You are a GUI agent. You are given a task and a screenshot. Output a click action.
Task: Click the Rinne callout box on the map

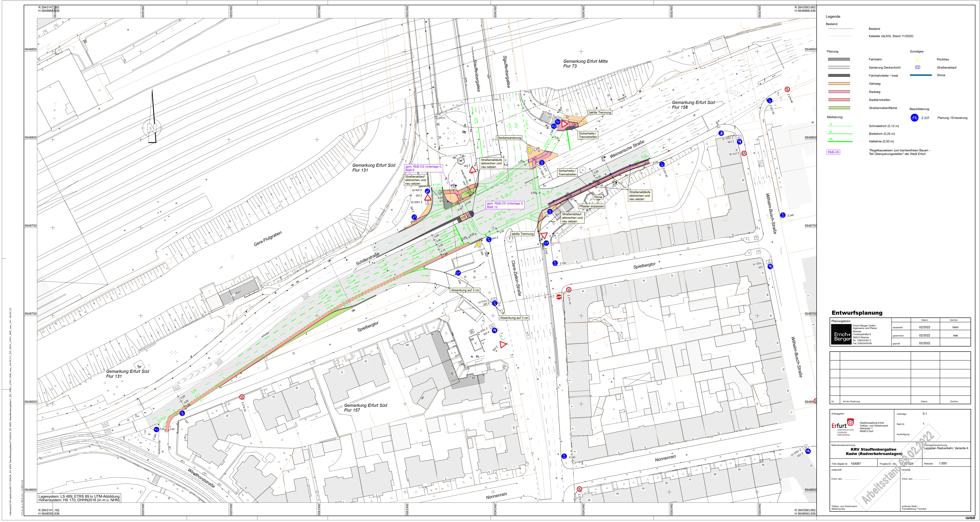pos(598,197)
